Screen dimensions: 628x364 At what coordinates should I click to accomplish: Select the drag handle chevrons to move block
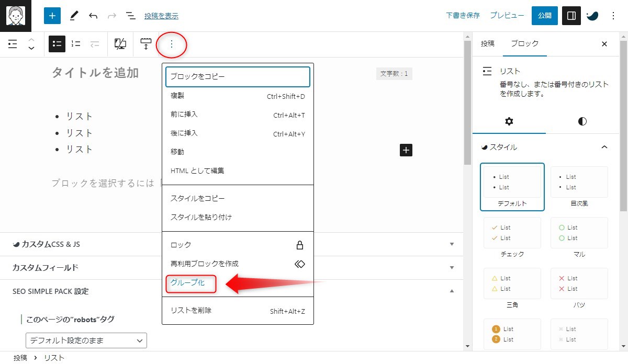click(x=30, y=44)
